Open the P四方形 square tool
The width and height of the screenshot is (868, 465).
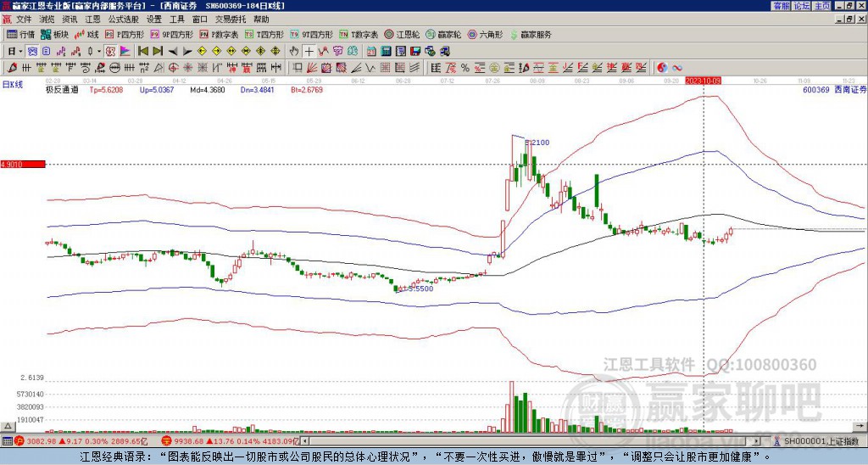point(125,34)
